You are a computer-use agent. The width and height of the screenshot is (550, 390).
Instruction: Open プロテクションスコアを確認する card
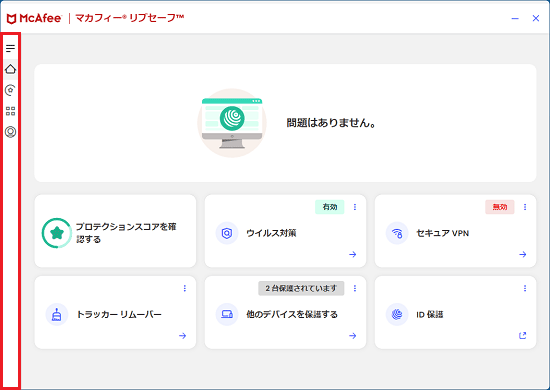click(115, 231)
